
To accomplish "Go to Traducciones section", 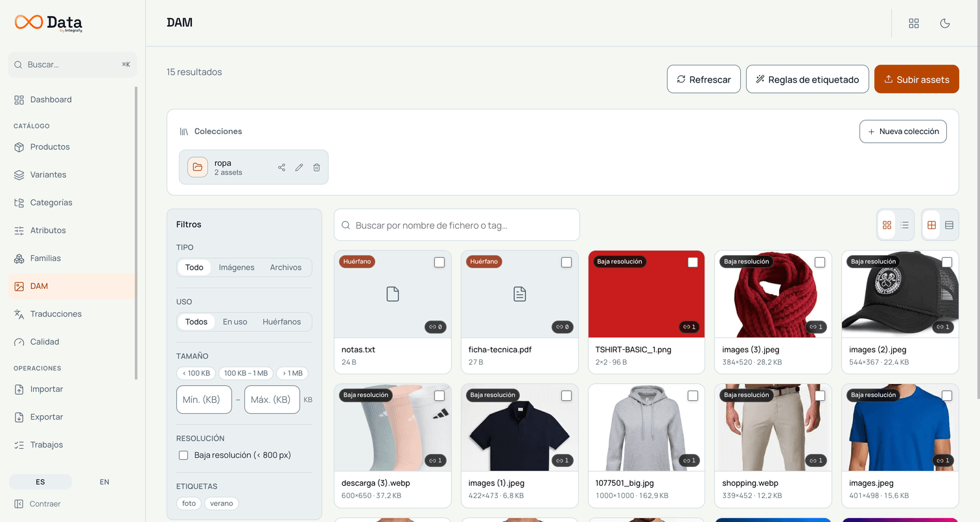I will coord(72,314).
